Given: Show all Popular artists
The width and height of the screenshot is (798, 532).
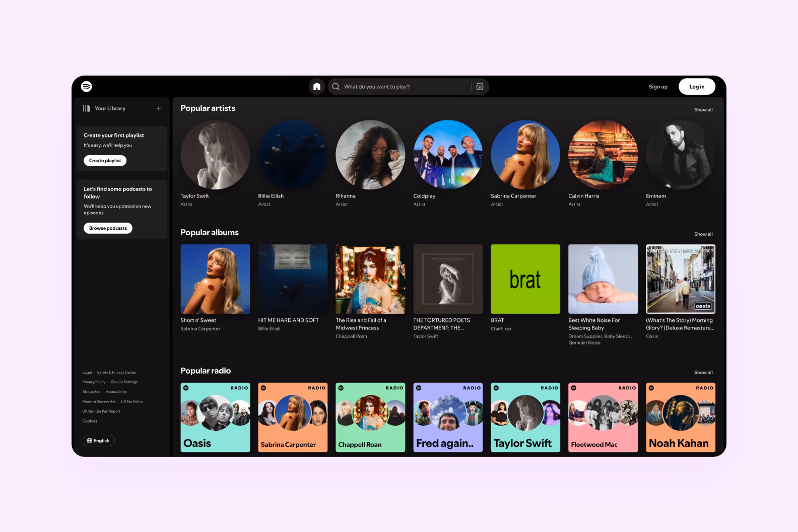Looking at the screenshot, I should tap(703, 110).
